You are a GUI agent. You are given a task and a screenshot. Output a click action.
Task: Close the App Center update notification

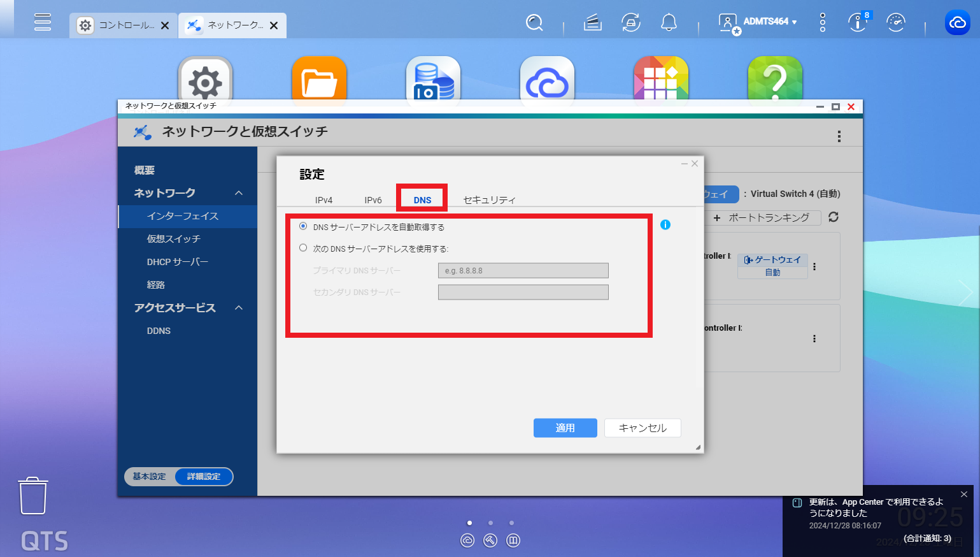(964, 495)
